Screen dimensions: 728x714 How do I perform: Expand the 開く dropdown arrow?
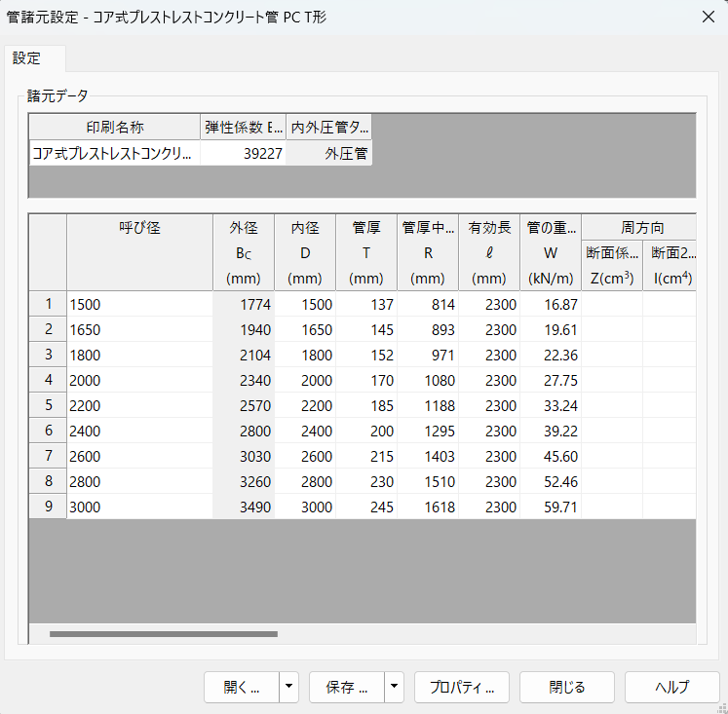[x=289, y=687]
